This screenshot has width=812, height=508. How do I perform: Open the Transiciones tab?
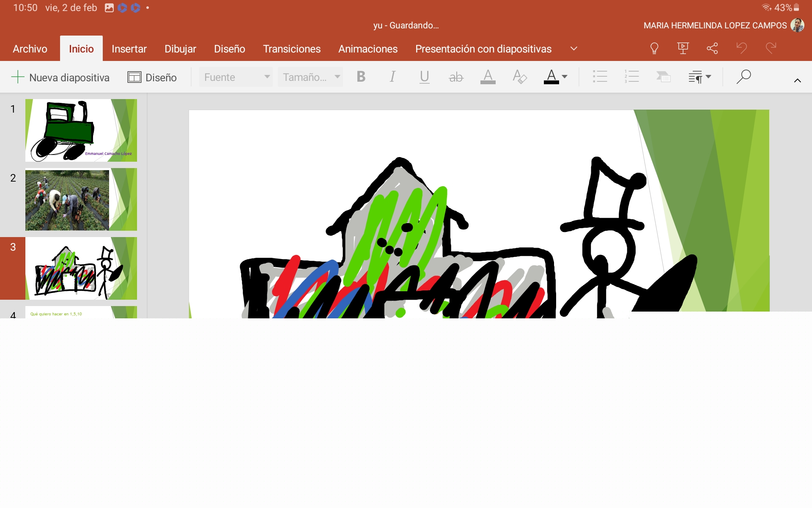(291, 49)
